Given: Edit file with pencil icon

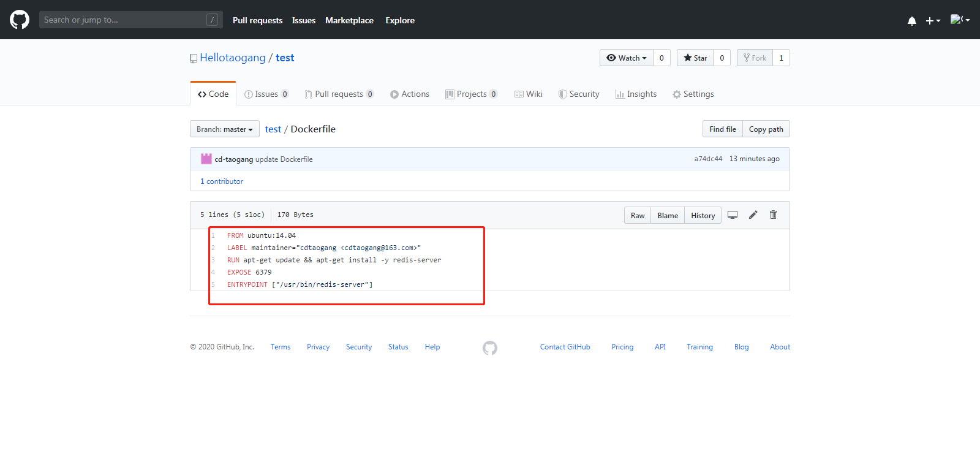Looking at the screenshot, I should point(753,215).
